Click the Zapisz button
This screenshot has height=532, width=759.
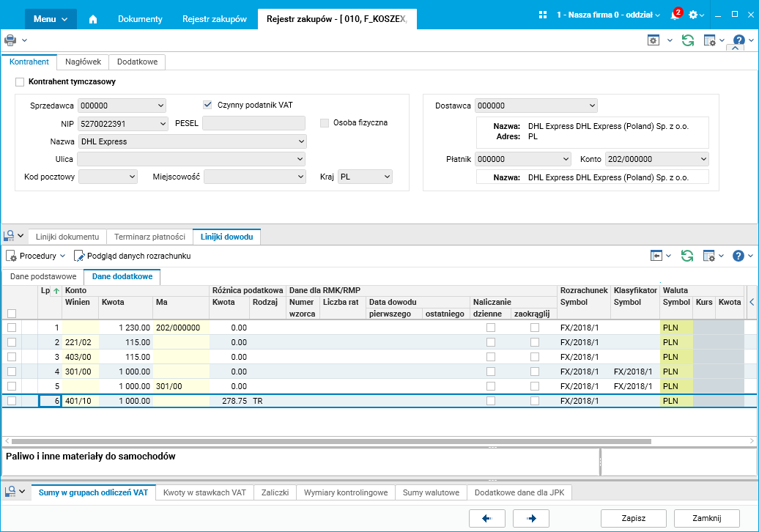click(x=633, y=517)
